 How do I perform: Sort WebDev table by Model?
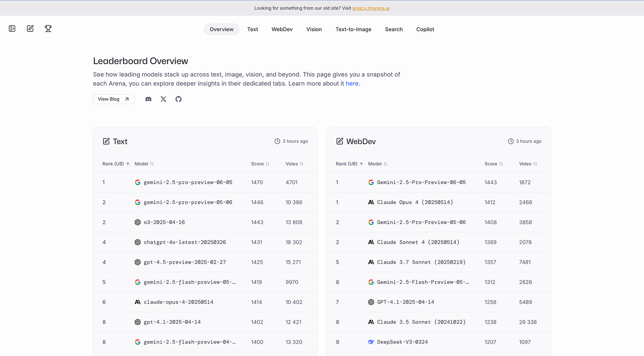378,164
